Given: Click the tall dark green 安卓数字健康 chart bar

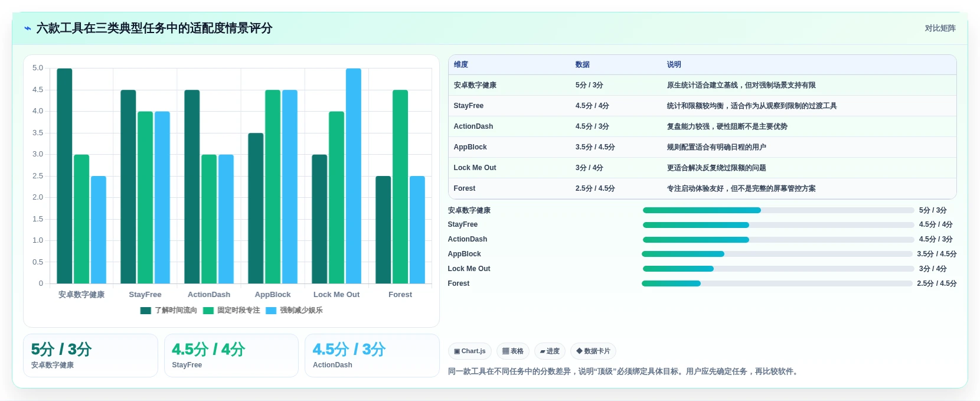Looking at the screenshot, I should coord(64,176).
